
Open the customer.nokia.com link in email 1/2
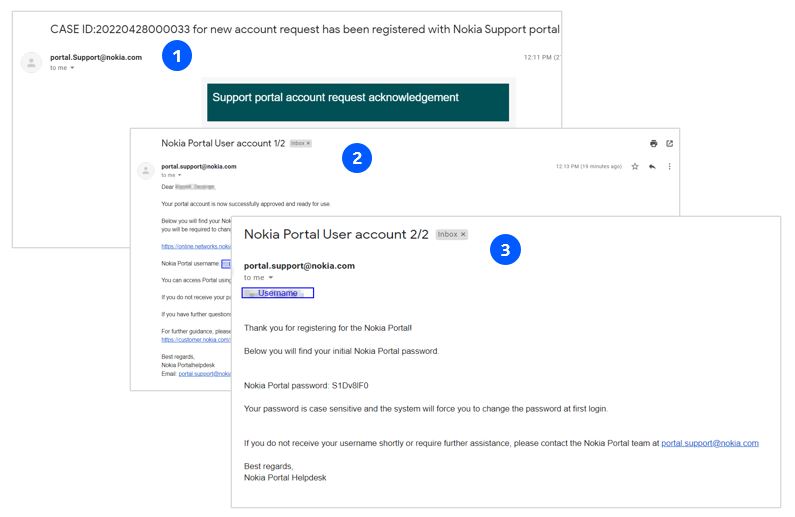click(196, 340)
